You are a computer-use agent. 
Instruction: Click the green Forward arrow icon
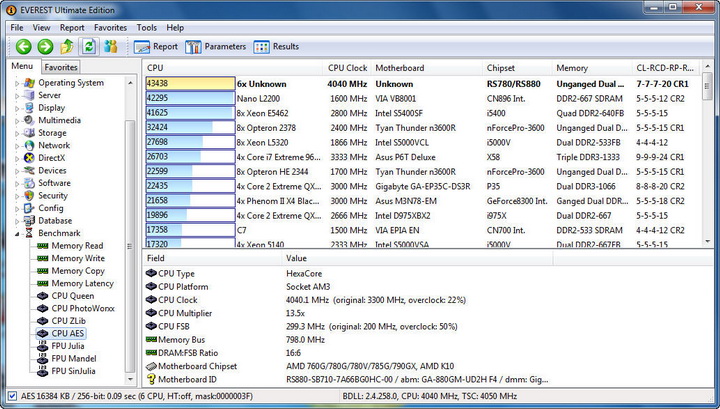click(45, 46)
